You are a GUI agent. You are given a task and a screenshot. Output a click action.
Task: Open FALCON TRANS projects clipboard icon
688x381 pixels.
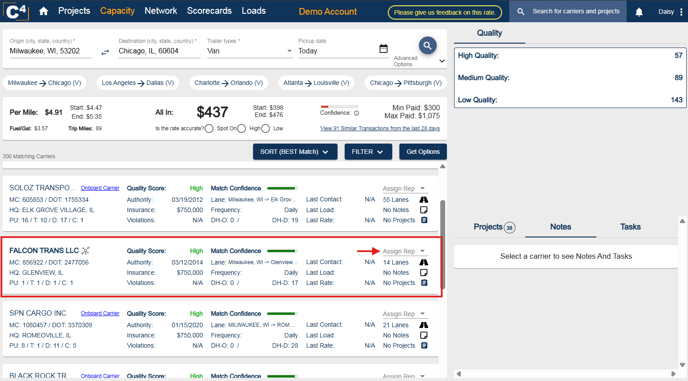pyautogui.click(x=424, y=283)
